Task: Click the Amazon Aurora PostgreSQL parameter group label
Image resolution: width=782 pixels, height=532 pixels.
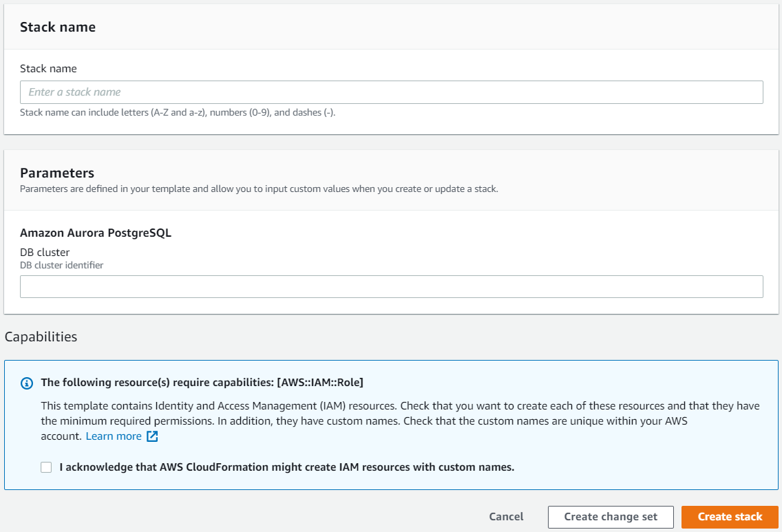Action: pyautogui.click(x=95, y=233)
